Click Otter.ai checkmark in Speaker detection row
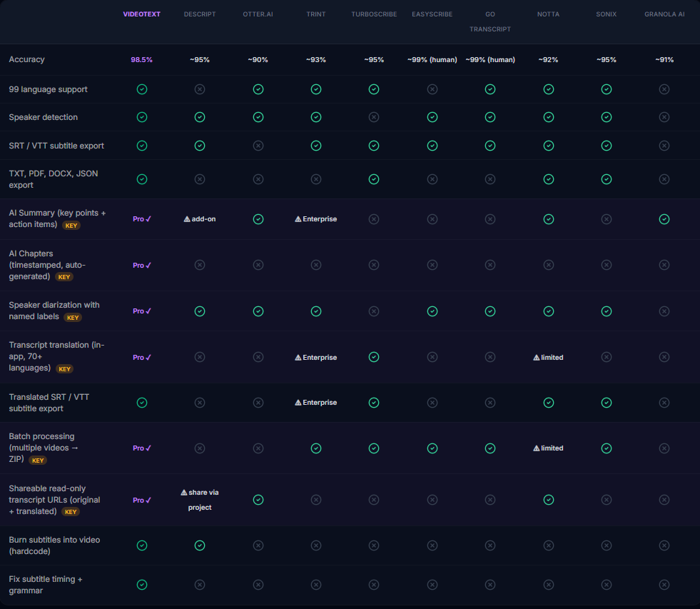The height and width of the screenshot is (609, 700). click(x=258, y=117)
